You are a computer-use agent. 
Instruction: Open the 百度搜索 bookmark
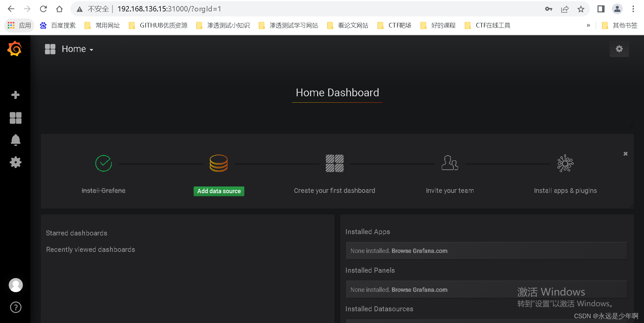[x=58, y=25]
